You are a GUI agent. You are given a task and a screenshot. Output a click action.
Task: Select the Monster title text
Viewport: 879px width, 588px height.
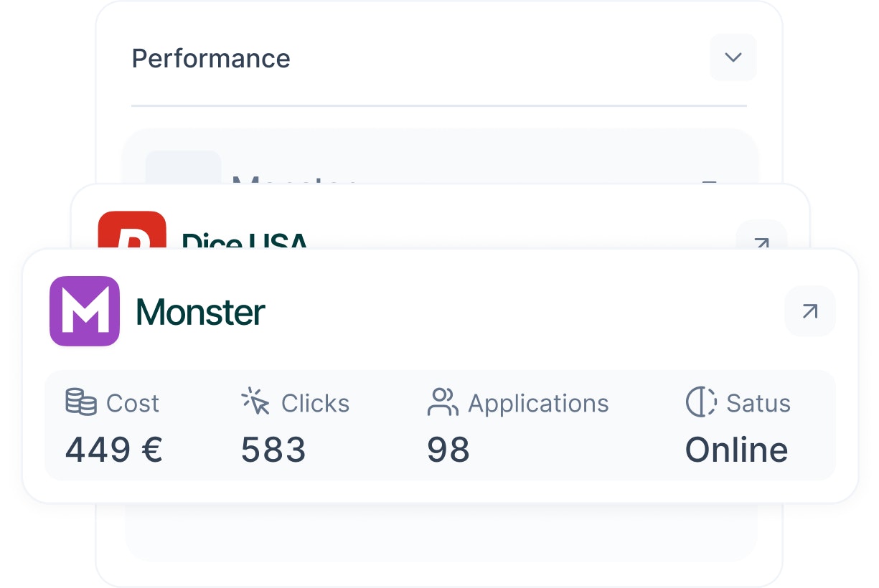[200, 312]
